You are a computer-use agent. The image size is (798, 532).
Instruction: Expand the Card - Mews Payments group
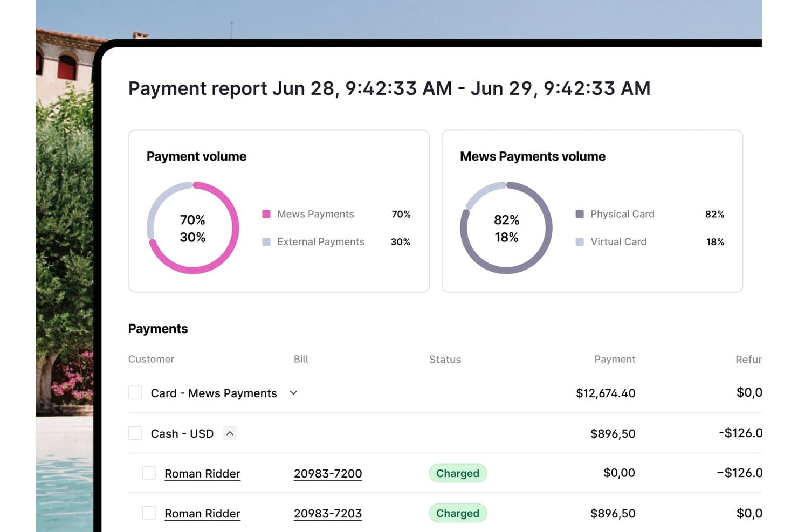pyautogui.click(x=293, y=392)
